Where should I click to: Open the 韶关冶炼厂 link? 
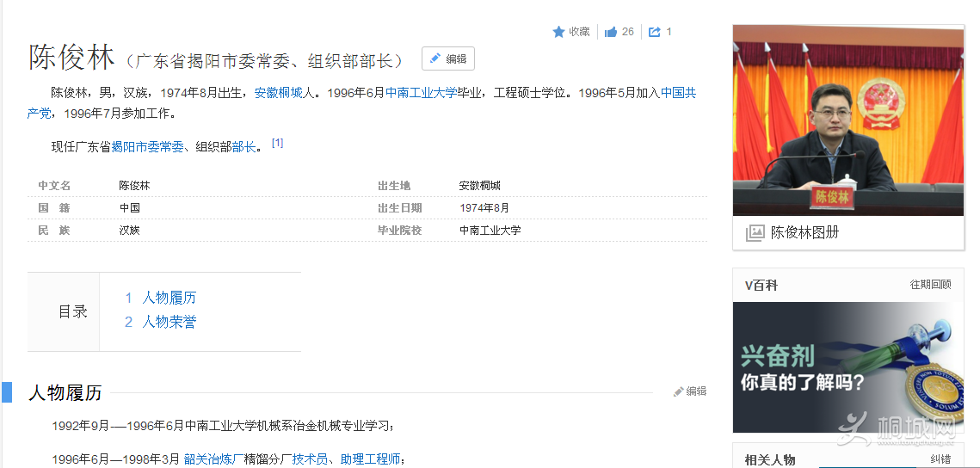pos(213,459)
